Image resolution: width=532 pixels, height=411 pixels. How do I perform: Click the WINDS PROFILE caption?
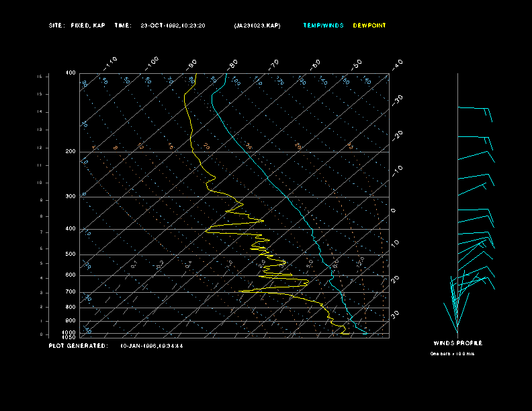pyautogui.click(x=457, y=343)
